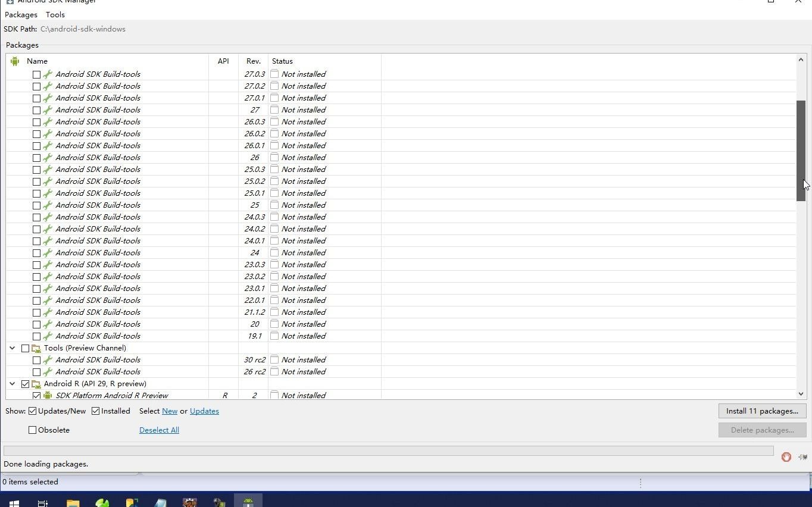The width and height of the screenshot is (812, 507).
Task: Click Install 11 packages button
Action: (x=762, y=411)
